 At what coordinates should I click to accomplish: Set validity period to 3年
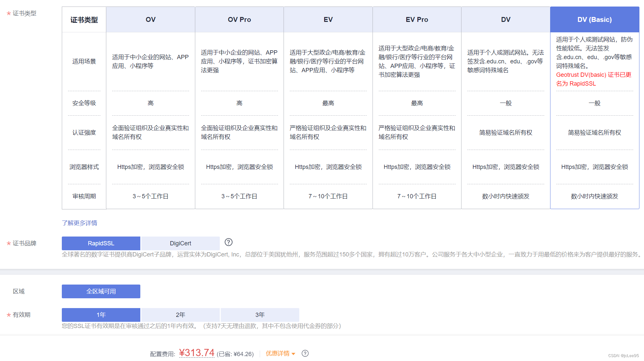[x=260, y=315]
